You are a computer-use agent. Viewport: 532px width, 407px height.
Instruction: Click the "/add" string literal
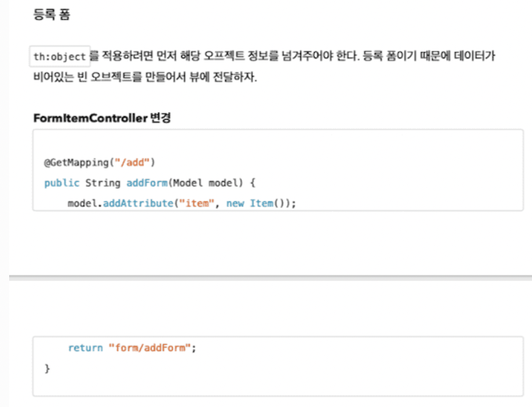point(132,162)
